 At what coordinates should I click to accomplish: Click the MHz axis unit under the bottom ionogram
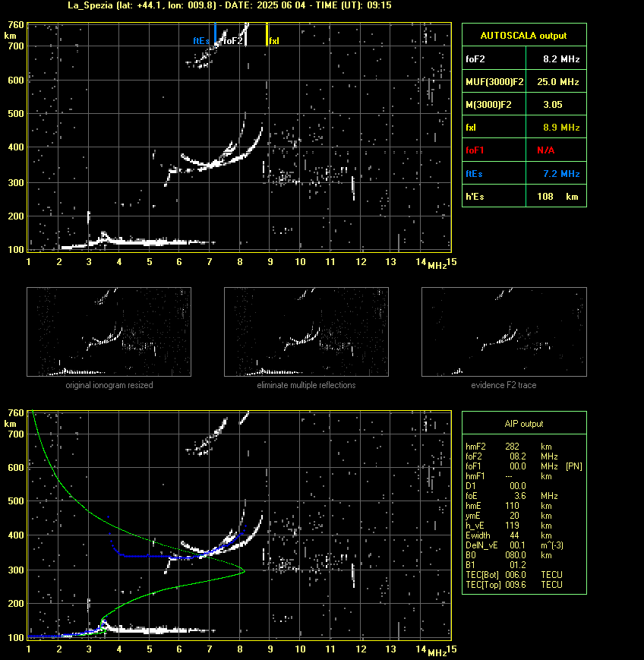[437, 653]
